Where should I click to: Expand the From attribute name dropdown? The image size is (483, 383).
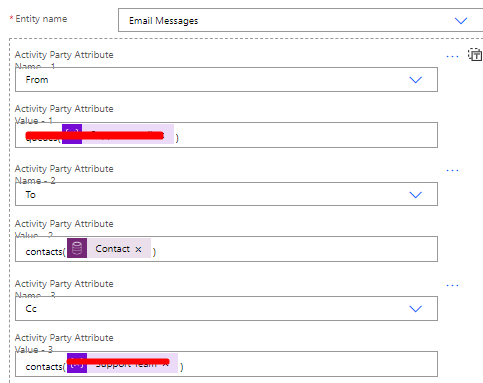[415, 80]
